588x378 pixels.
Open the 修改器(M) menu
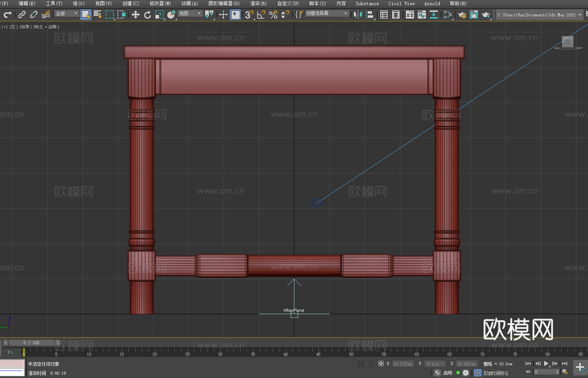click(x=160, y=4)
